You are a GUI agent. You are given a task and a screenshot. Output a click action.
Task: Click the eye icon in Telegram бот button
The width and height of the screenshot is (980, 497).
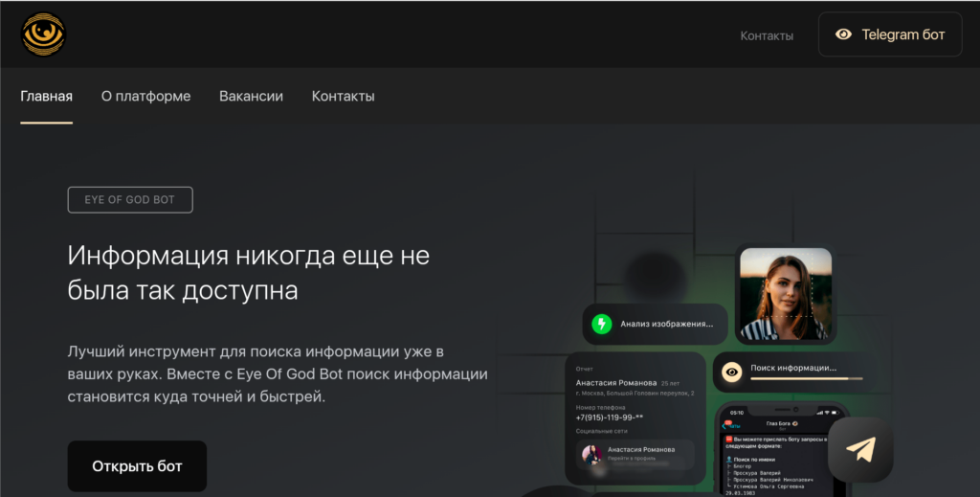click(843, 34)
